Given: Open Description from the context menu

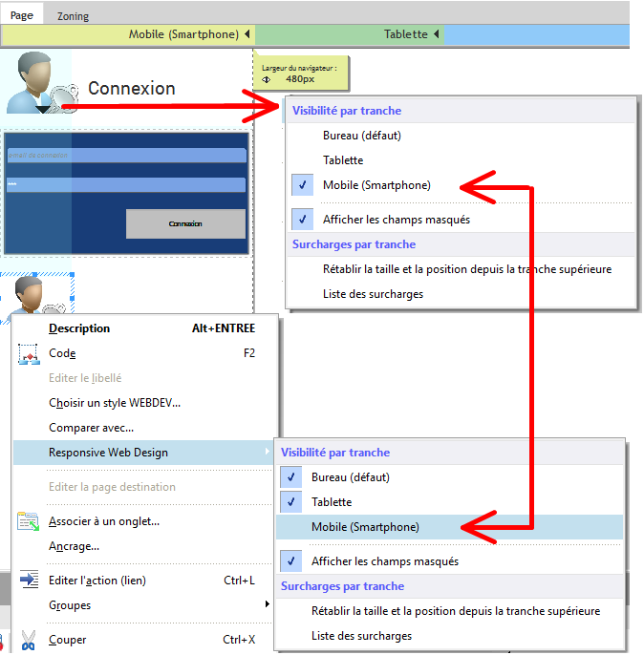Looking at the screenshot, I should tap(79, 328).
